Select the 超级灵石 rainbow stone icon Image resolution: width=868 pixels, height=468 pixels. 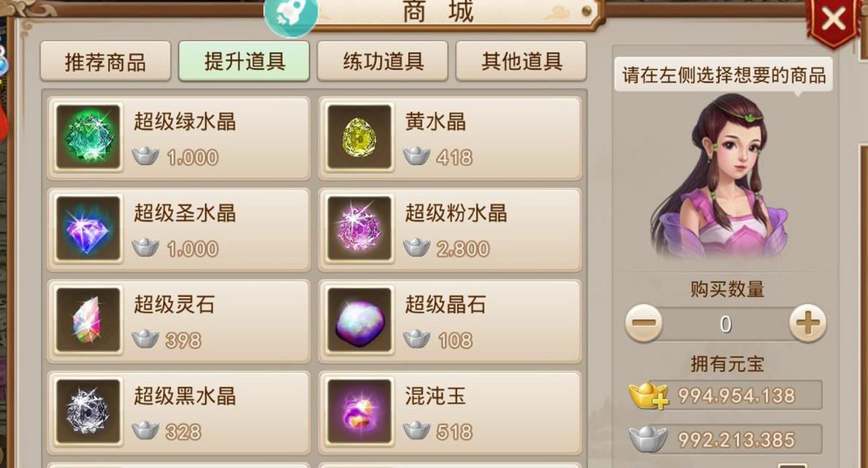click(x=88, y=320)
